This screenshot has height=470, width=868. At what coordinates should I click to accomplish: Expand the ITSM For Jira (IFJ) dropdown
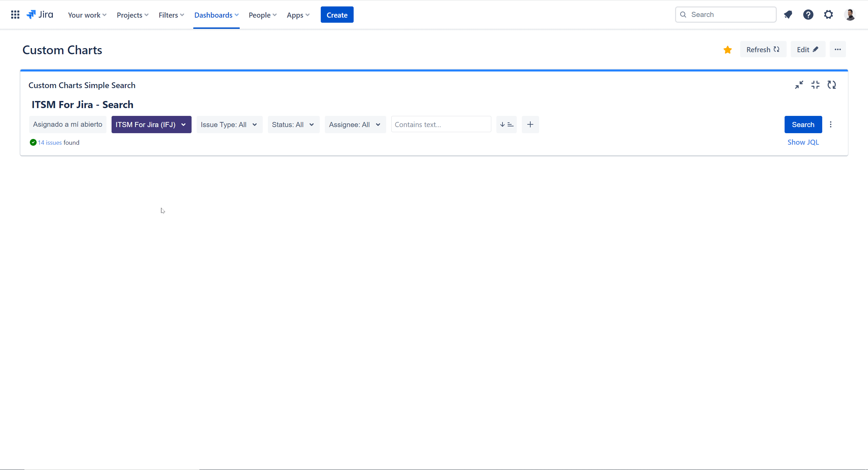151,124
